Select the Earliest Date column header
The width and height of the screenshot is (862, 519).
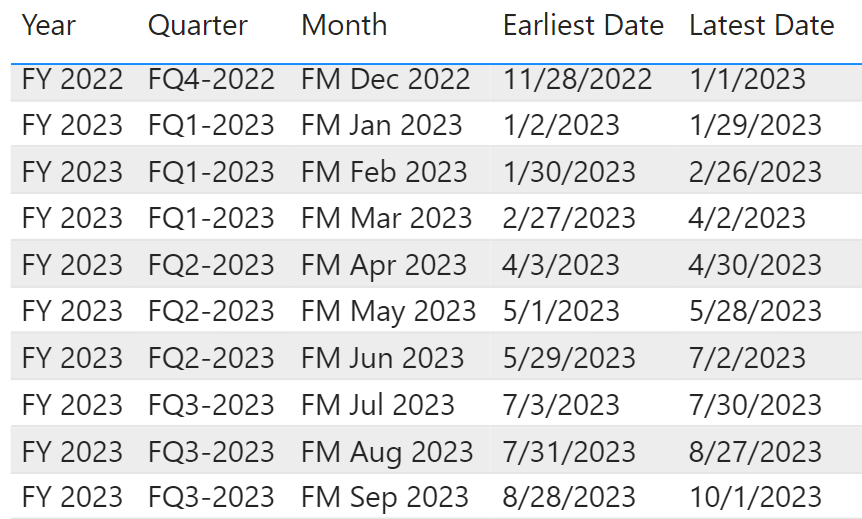click(x=583, y=25)
